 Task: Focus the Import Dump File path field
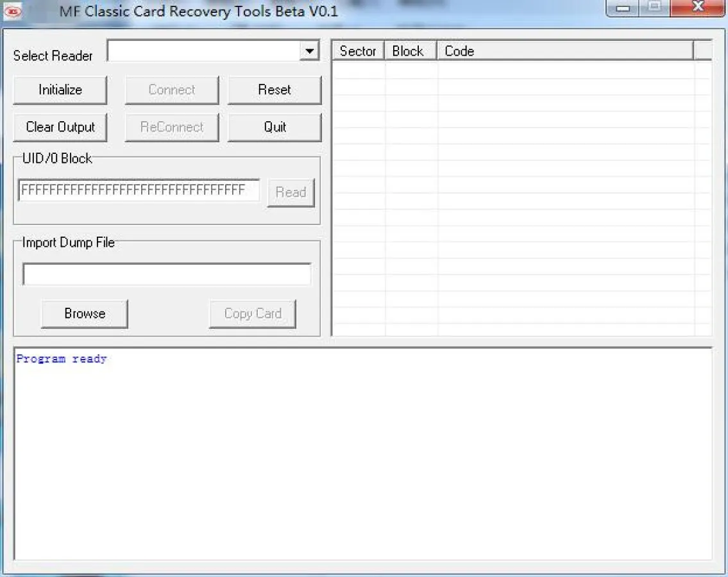(x=167, y=274)
